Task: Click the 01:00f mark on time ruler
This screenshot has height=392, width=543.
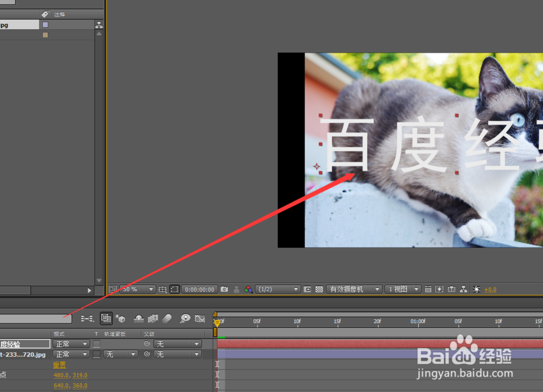Action: point(418,321)
